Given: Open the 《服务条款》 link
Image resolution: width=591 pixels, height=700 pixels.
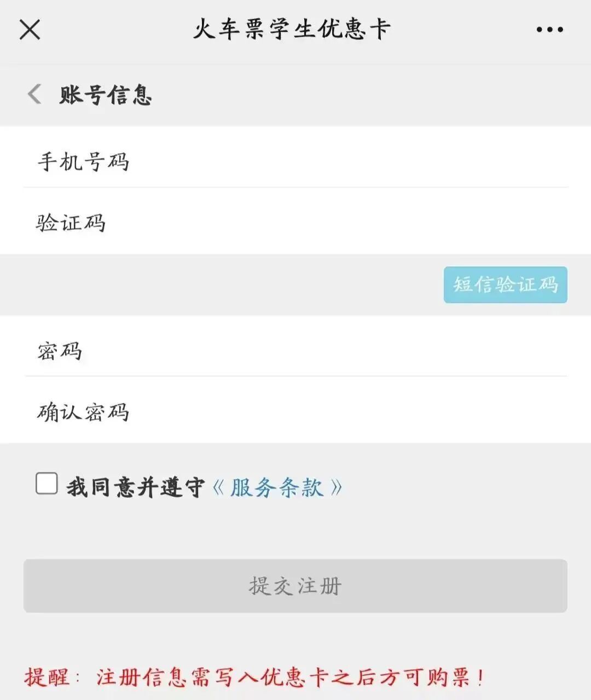Looking at the screenshot, I should [x=277, y=487].
